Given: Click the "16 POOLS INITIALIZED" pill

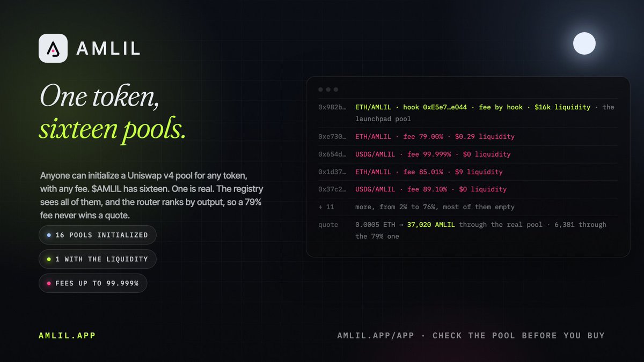Looking at the screenshot, I should tap(98, 235).
